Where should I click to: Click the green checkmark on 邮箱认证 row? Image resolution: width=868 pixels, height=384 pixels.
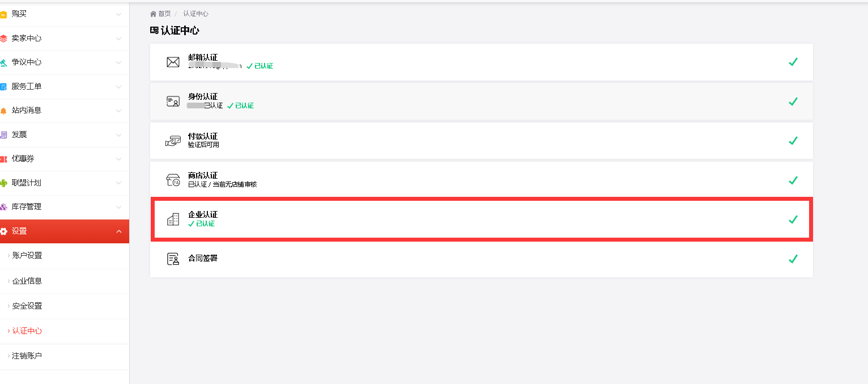point(793,62)
